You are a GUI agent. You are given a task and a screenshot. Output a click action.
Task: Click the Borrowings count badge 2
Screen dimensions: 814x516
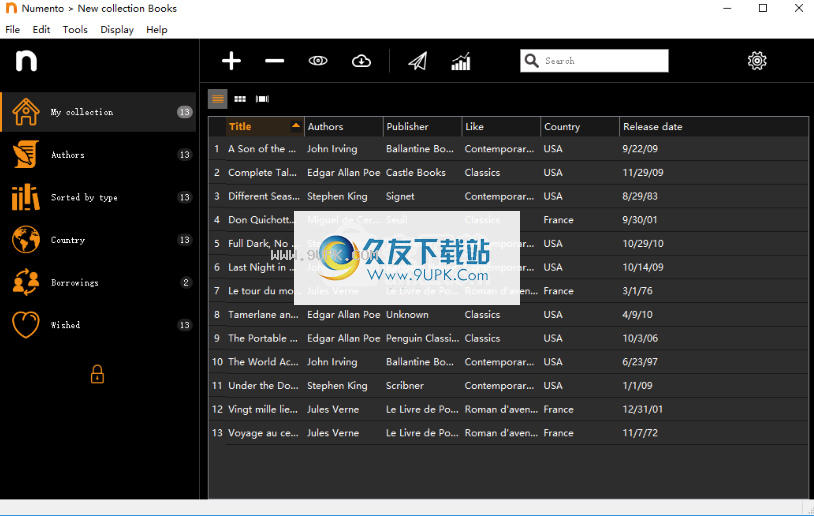tap(185, 282)
